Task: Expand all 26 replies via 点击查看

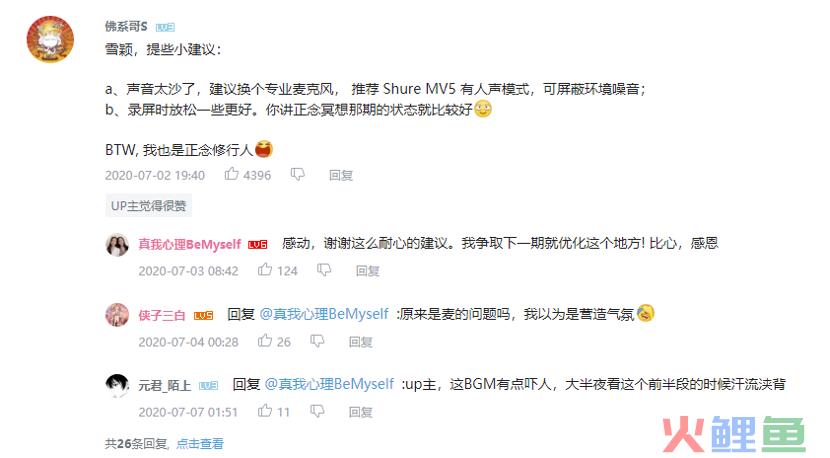Action: point(200,444)
